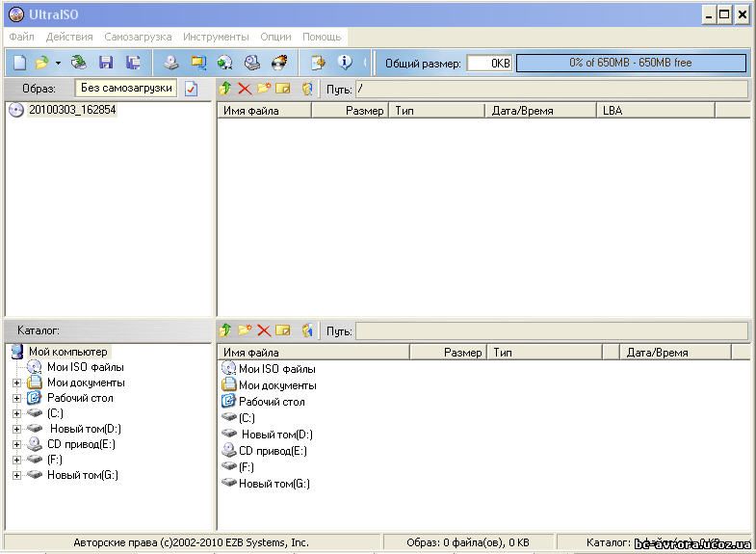The height and width of the screenshot is (554, 756).
Task: Click the Общий размер 0KB field
Action: (x=489, y=64)
